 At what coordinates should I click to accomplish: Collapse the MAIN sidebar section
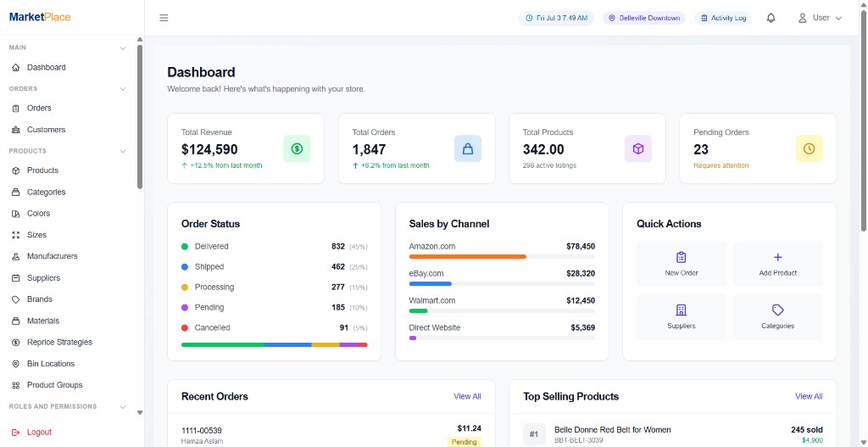(123, 48)
